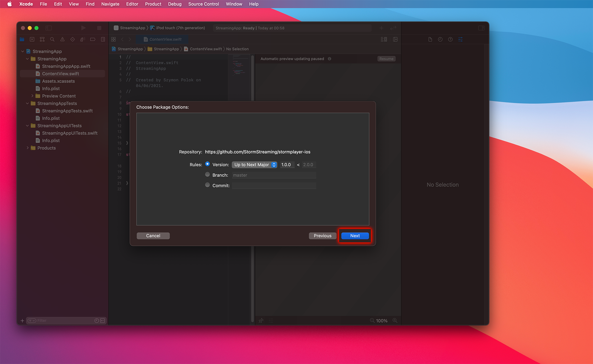The height and width of the screenshot is (364, 593).
Task: Collapse the StreamingApp project root
Action: coord(23,51)
